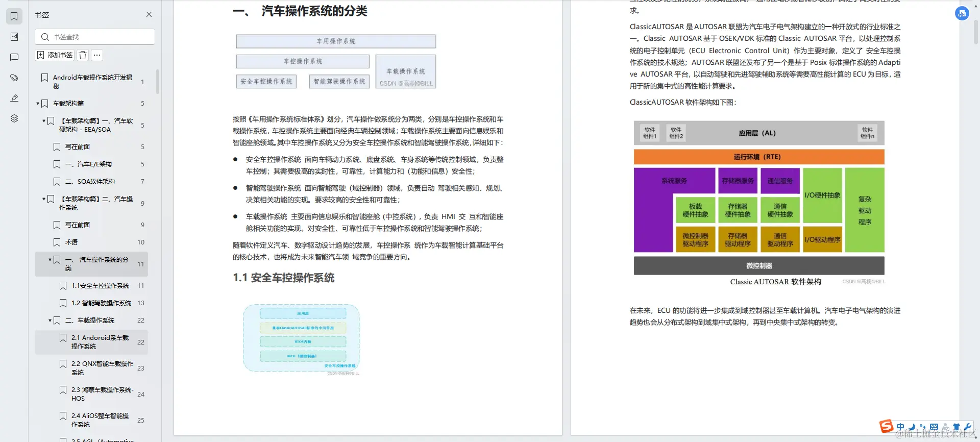The width and height of the screenshot is (980, 442).
Task: Click the 添加书签 add bookmark button
Action: (55, 55)
